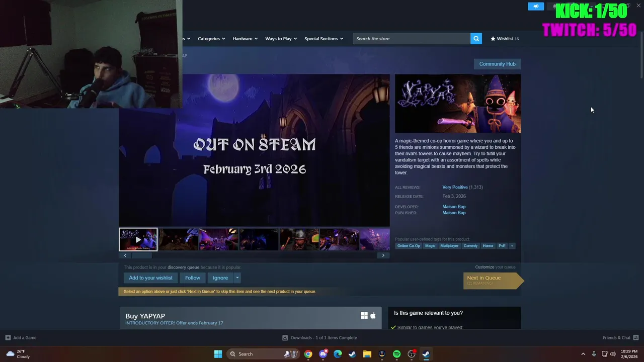This screenshot has height=362, width=644.
Task: Click the active Steam taskbar icon
Action: coord(426,354)
